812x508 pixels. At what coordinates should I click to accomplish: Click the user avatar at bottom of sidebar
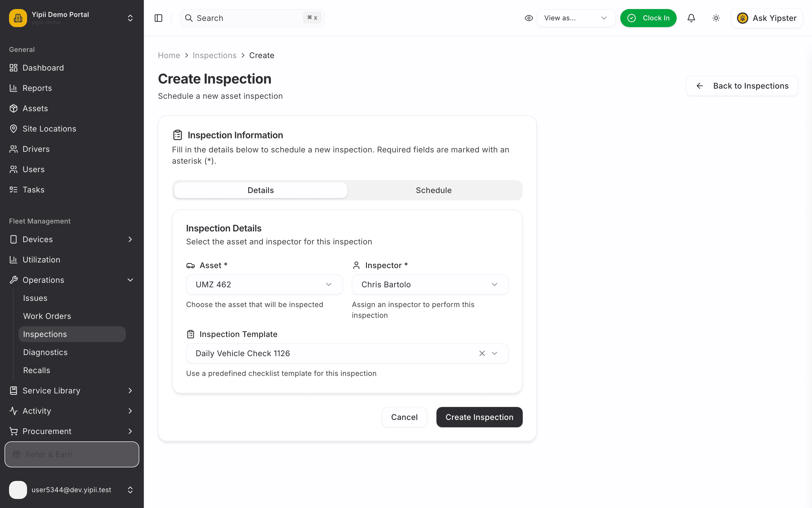(18, 490)
